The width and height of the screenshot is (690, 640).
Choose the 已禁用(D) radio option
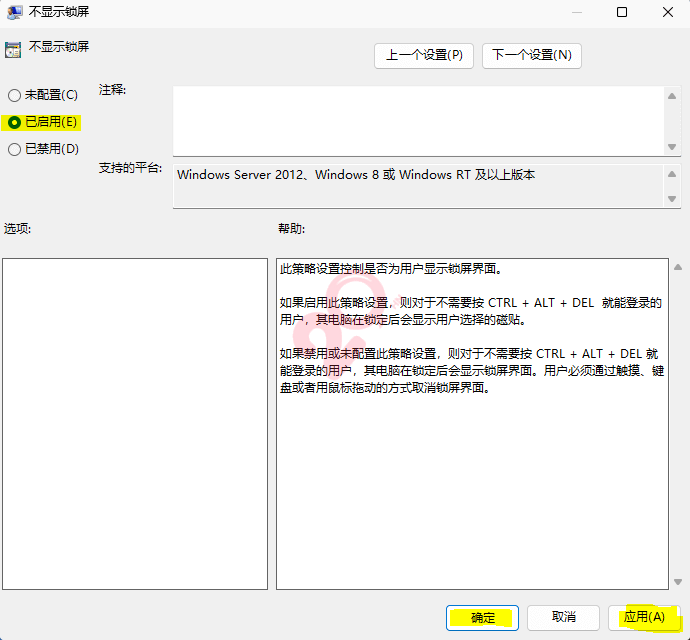(x=14, y=149)
